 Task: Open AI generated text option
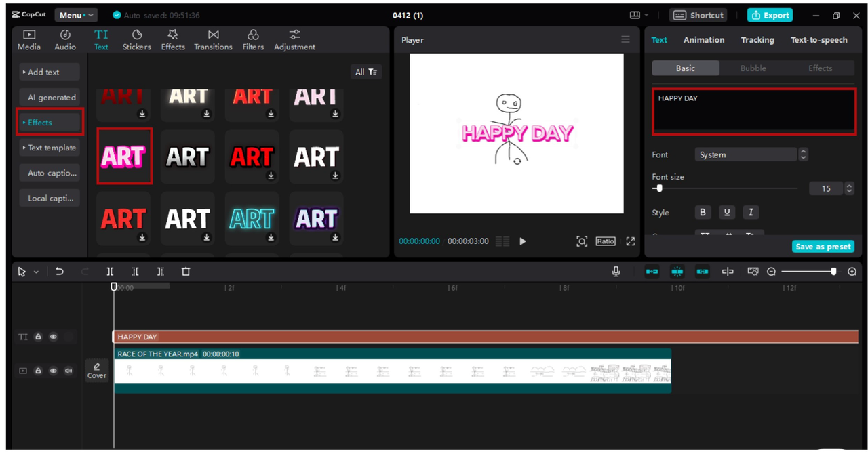(x=50, y=98)
